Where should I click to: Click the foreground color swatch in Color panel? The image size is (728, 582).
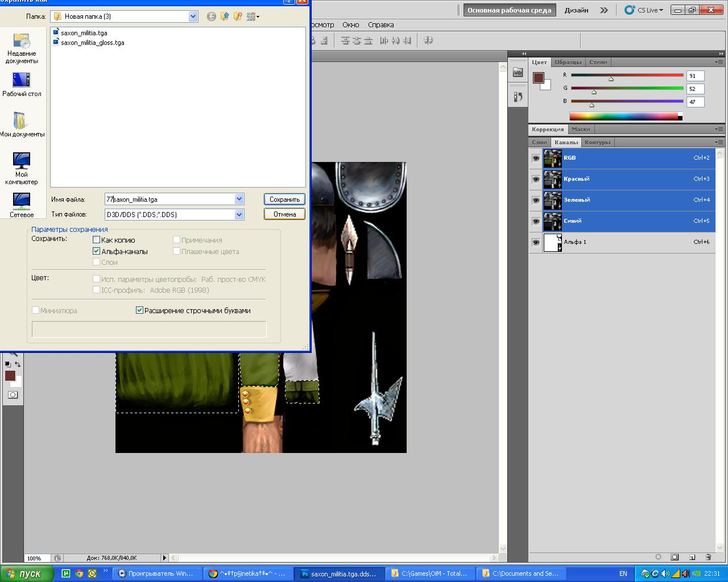coord(538,78)
